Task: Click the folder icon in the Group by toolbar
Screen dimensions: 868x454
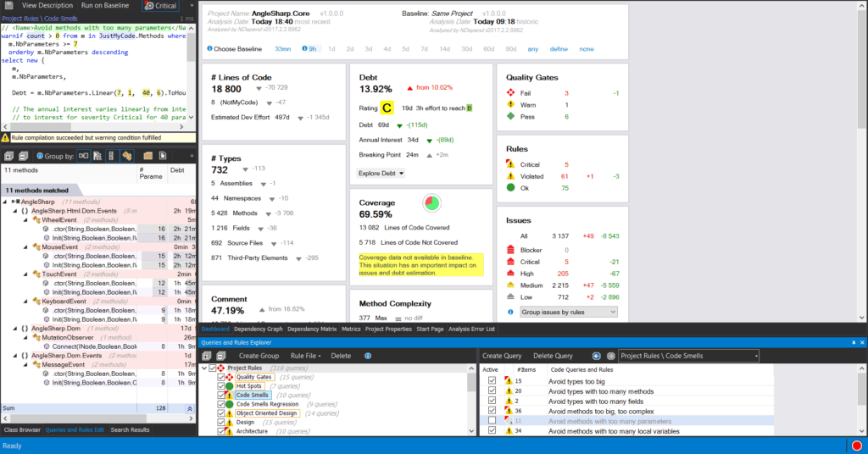Action: 147,156
